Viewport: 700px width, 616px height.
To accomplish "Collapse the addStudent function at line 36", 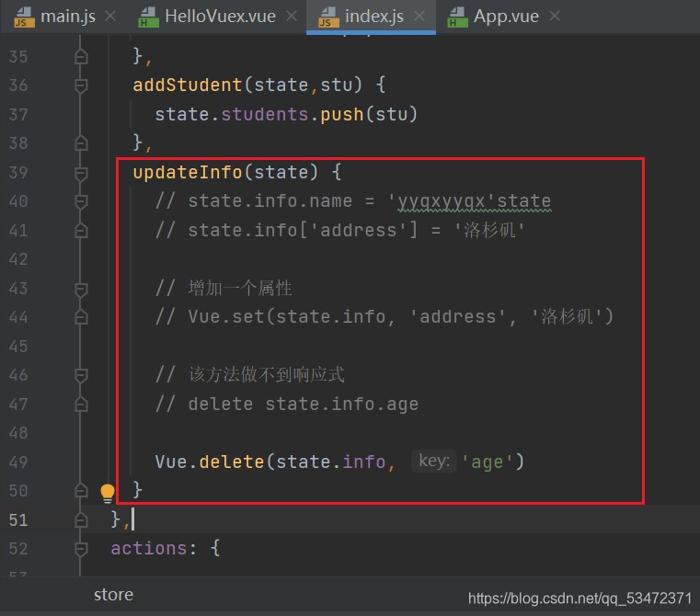I will [x=81, y=86].
